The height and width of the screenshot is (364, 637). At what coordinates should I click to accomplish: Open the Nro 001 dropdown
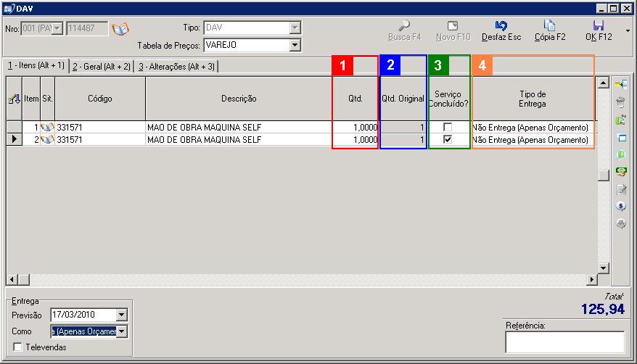(57, 28)
